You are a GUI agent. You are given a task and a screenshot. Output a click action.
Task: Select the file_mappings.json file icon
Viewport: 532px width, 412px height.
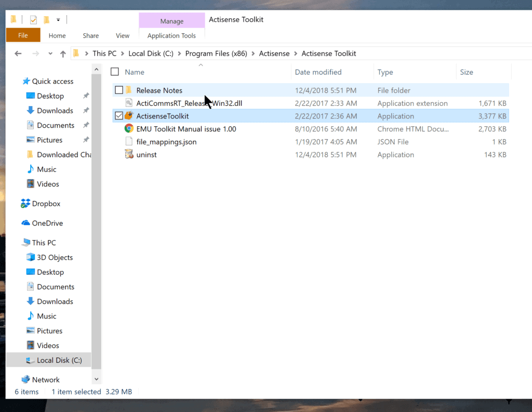129,141
